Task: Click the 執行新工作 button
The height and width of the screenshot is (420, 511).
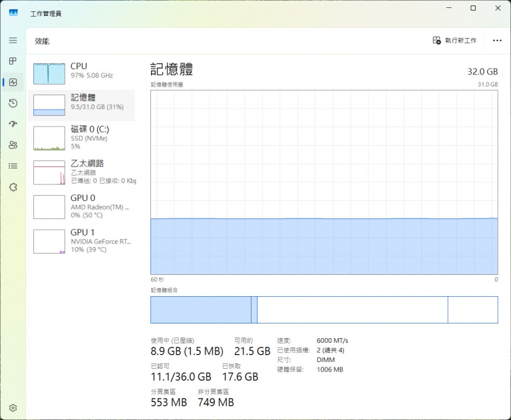Action: (454, 41)
